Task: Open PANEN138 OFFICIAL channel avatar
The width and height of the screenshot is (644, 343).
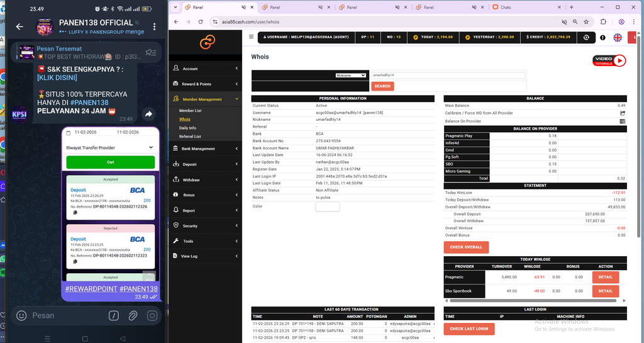Action: coord(45,27)
